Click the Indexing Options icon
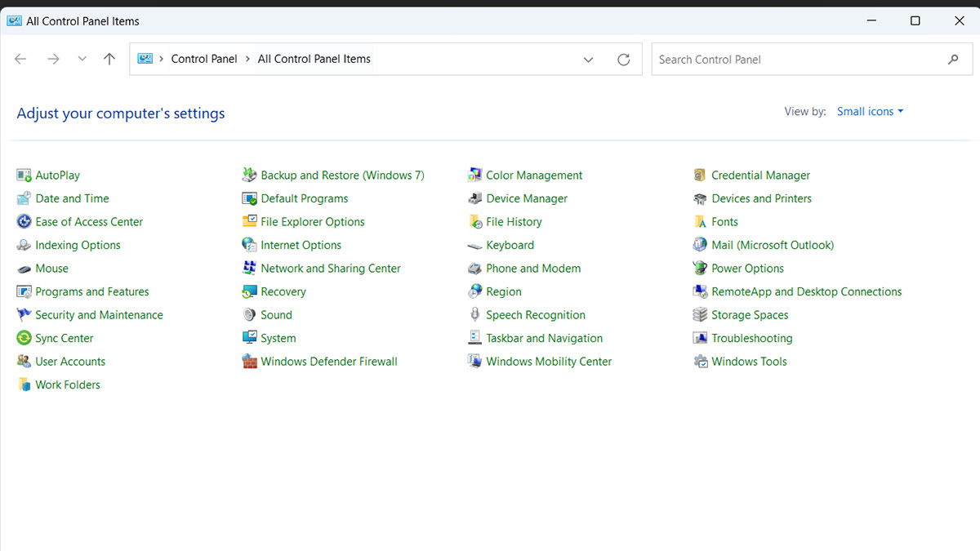 (24, 245)
